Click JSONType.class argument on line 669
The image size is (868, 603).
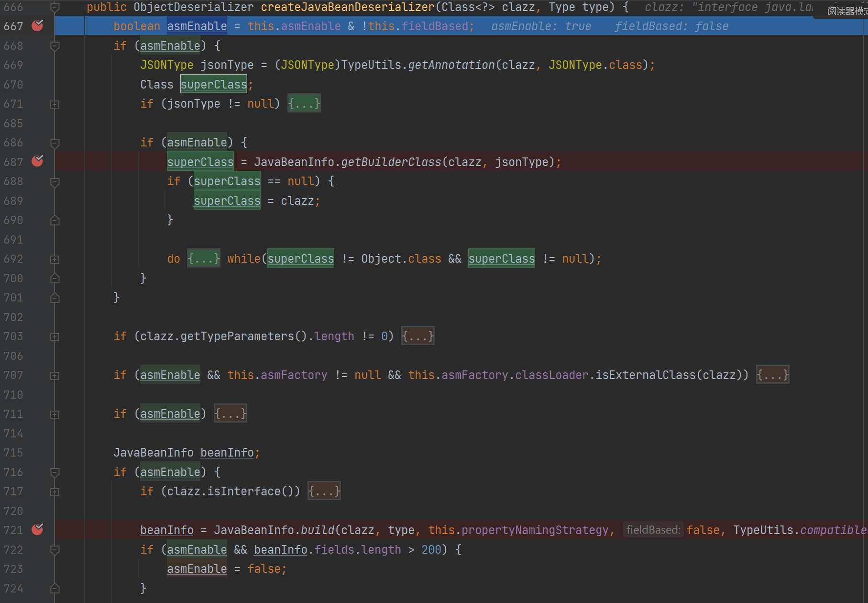(x=595, y=65)
